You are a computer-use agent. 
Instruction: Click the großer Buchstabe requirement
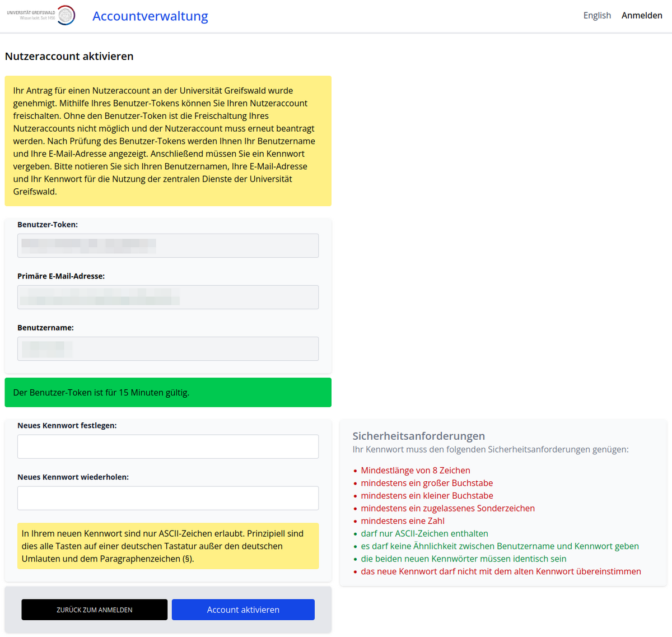pyautogui.click(x=427, y=483)
